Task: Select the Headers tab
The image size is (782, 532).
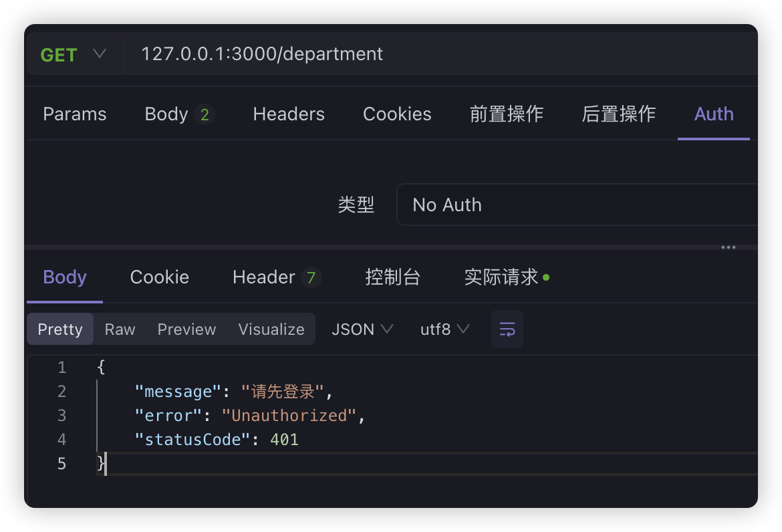Action: pos(289,114)
